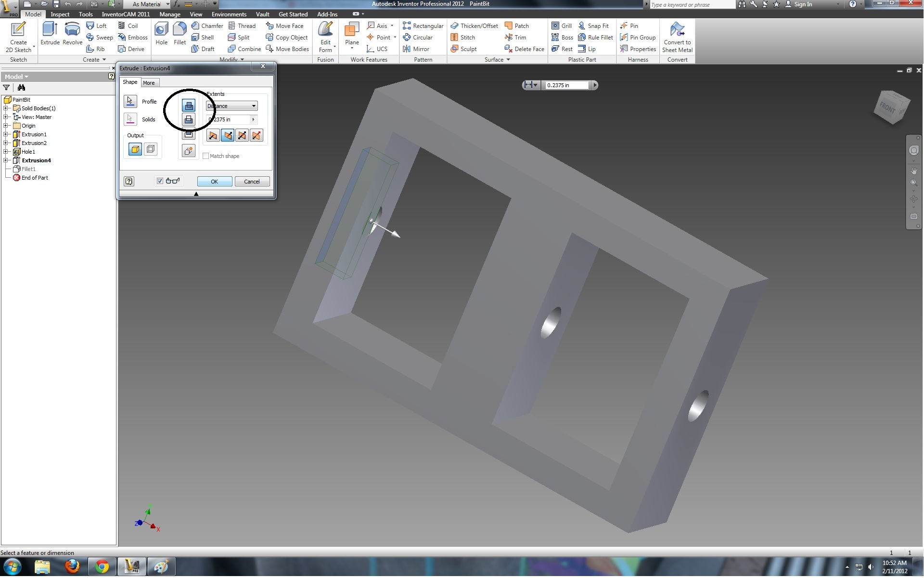
Task: Select New Solid operation button
Action: click(189, 151)
